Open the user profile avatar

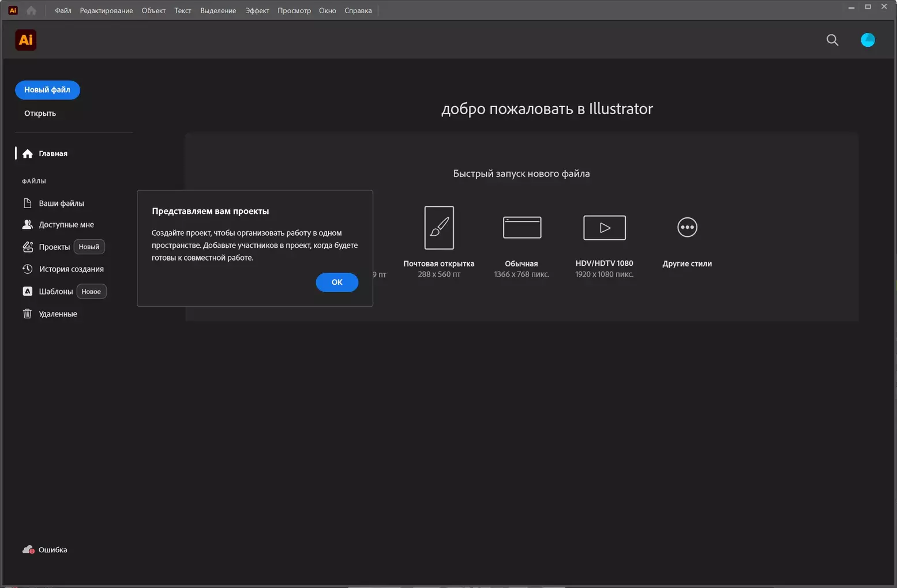[867, 40]
